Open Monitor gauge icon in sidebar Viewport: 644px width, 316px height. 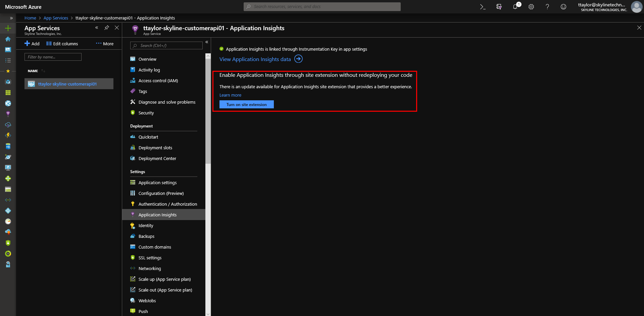click(x=8, y=221)
